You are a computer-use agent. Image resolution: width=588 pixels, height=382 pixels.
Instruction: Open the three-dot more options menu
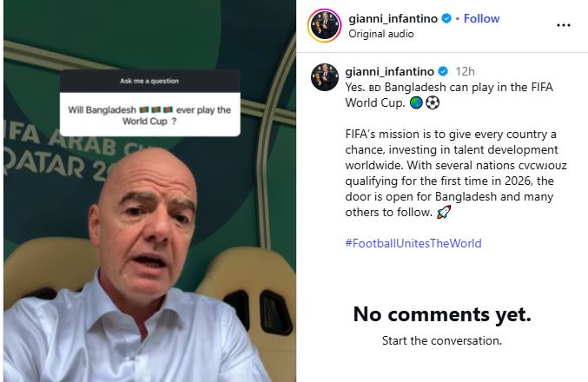564,25
